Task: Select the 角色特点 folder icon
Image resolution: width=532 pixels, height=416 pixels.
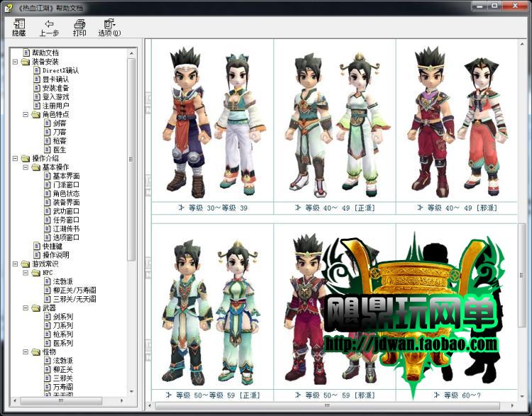Action: (35, 114)
